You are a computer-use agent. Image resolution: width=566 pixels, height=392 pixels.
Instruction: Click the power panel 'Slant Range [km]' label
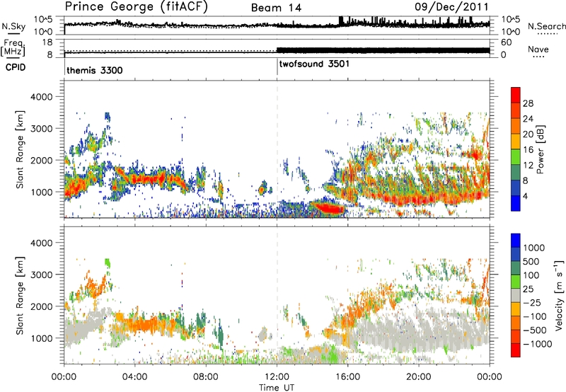(20, 149)
